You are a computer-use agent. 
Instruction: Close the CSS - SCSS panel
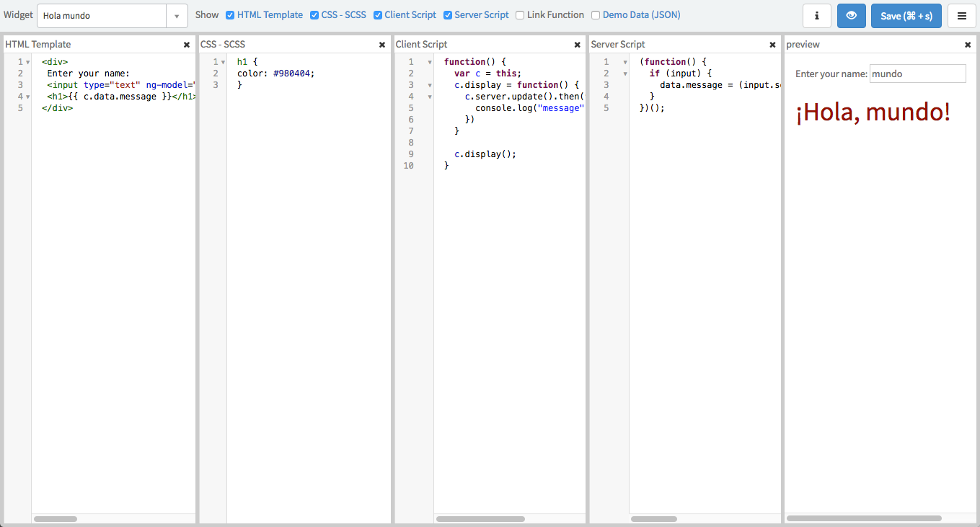[382, 45]
